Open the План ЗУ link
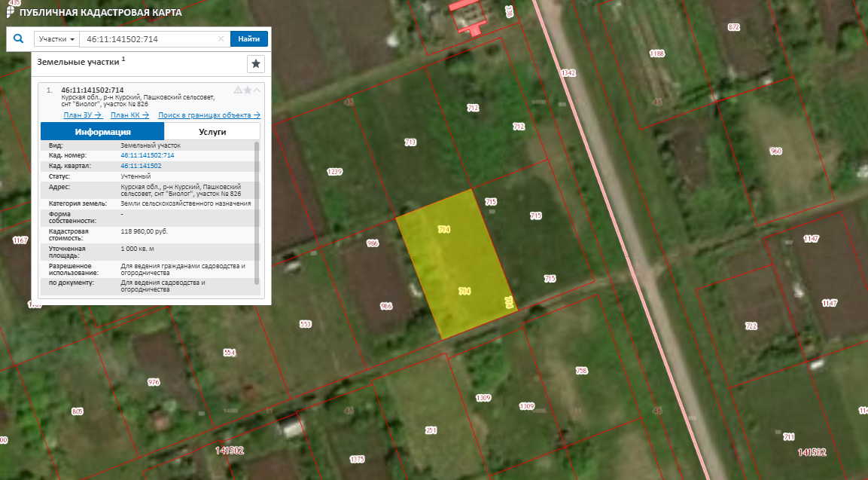868x480 pixels. point(82,115)
